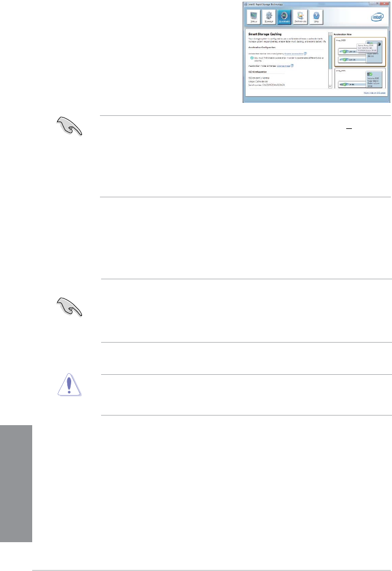Click the Intel logo
This screenshot has width=392, height=571.
click(377, 18)
